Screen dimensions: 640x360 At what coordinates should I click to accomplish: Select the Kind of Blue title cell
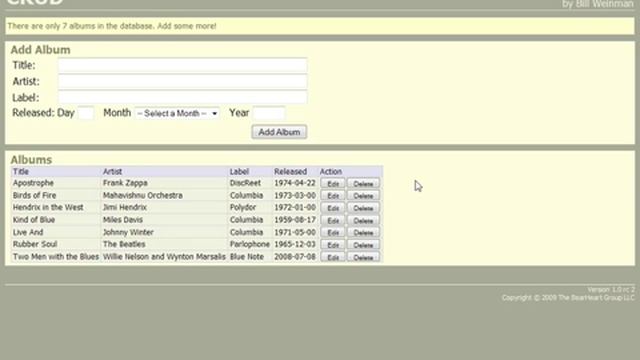(x=33, y=220)
